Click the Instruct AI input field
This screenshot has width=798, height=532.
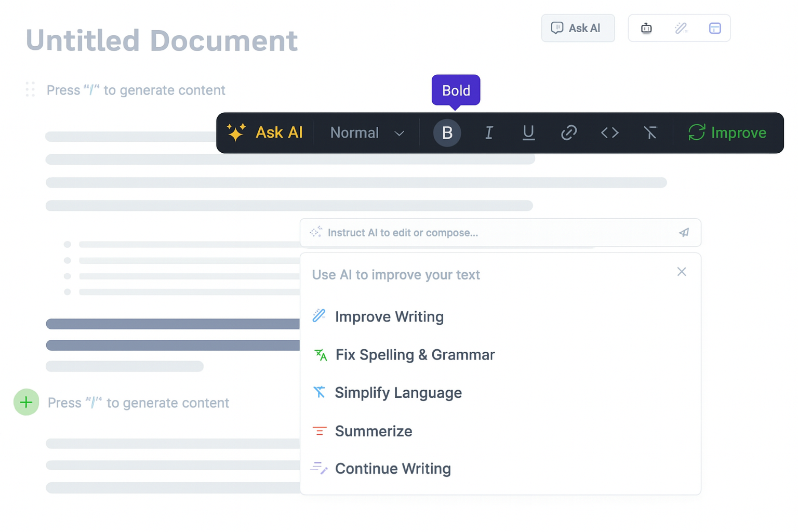468,232
